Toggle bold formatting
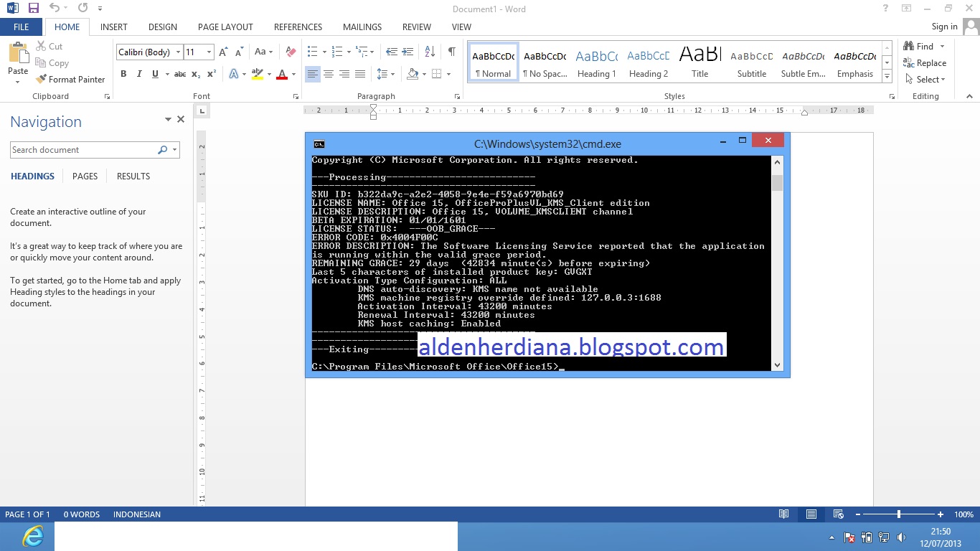This screenshot has height=551, width=980. tap(123, 74)
